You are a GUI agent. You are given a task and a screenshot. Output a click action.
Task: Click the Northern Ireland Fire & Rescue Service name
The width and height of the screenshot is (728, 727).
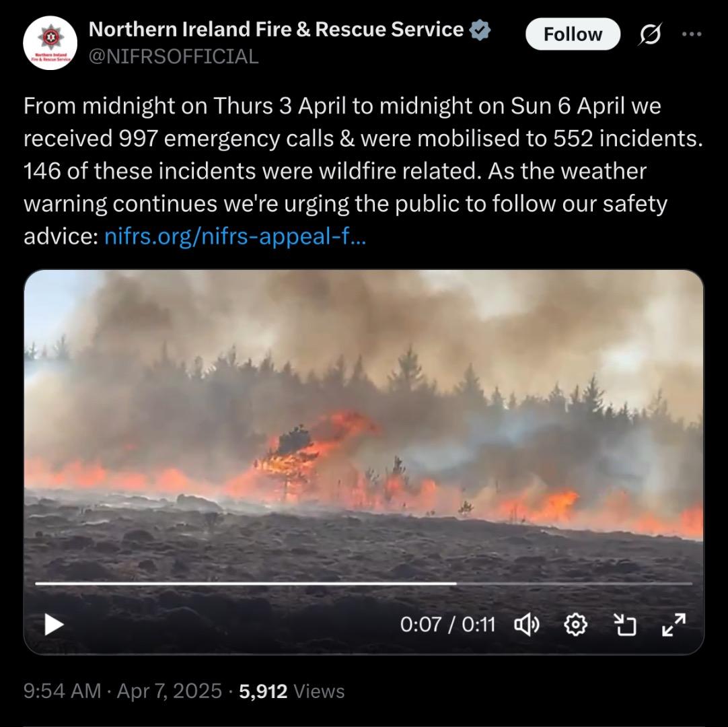[276, 29]
